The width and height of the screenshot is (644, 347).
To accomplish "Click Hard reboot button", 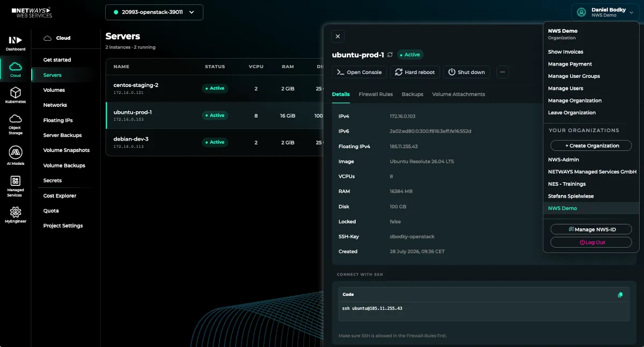I will pyautogui.click(x=415, y=72).
